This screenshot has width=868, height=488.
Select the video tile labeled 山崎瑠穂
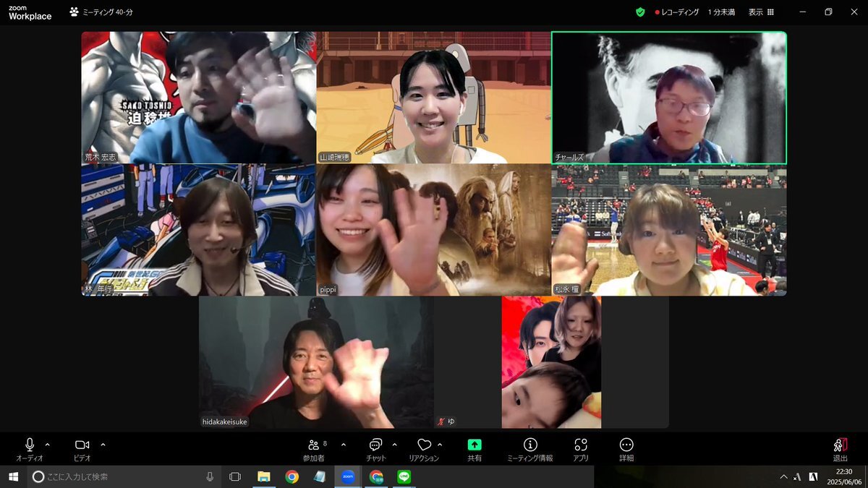[434, 98]
